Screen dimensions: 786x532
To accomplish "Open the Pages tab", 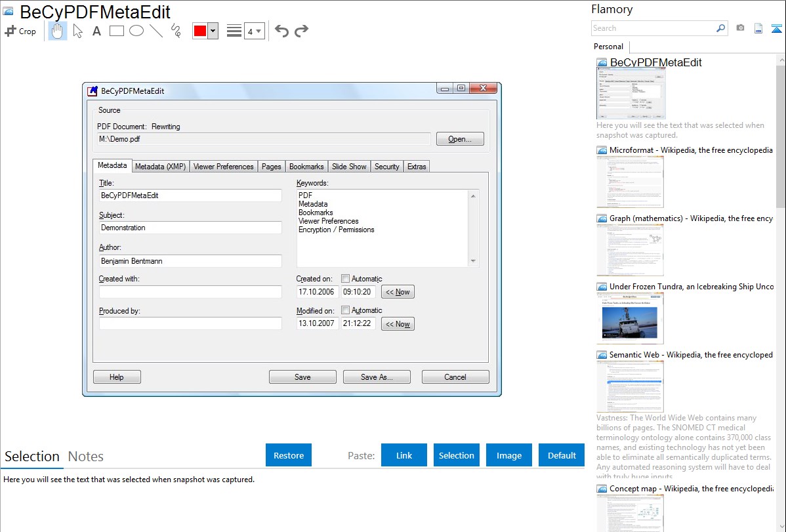I will (271, 167).
